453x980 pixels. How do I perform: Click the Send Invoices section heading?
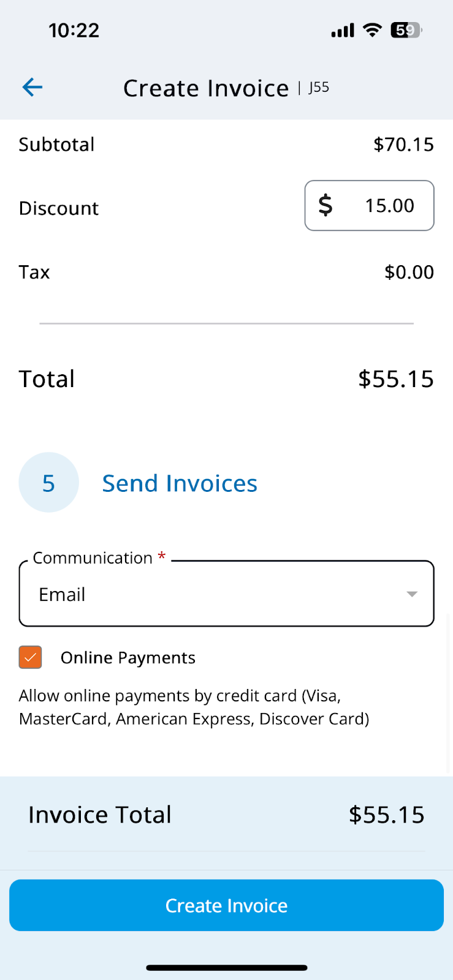(x=180, y=483)
